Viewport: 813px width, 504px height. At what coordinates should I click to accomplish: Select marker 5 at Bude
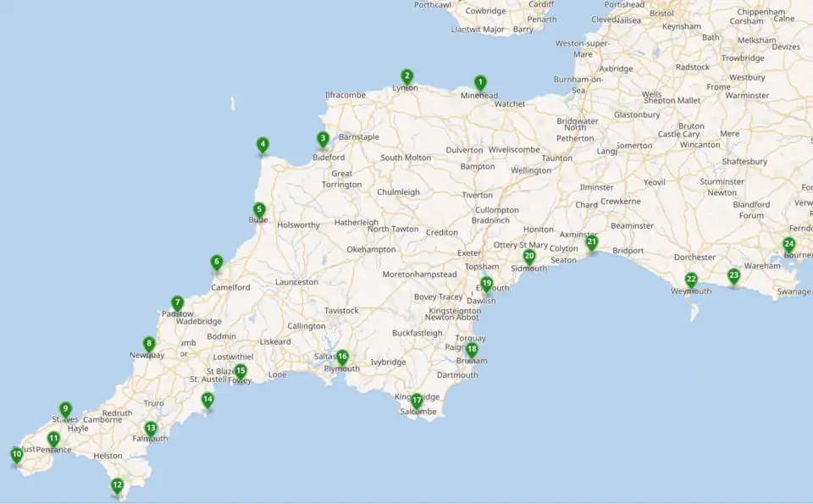[x=260, y=210]
